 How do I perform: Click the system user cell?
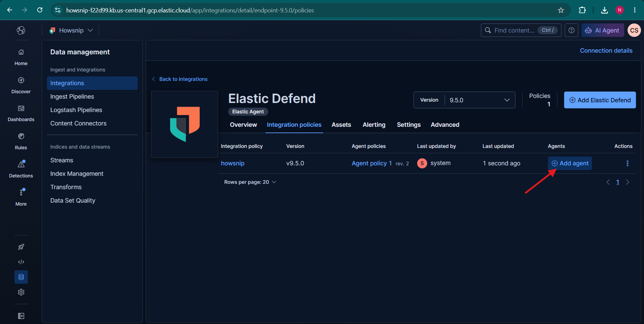click(x=434, y=163)
